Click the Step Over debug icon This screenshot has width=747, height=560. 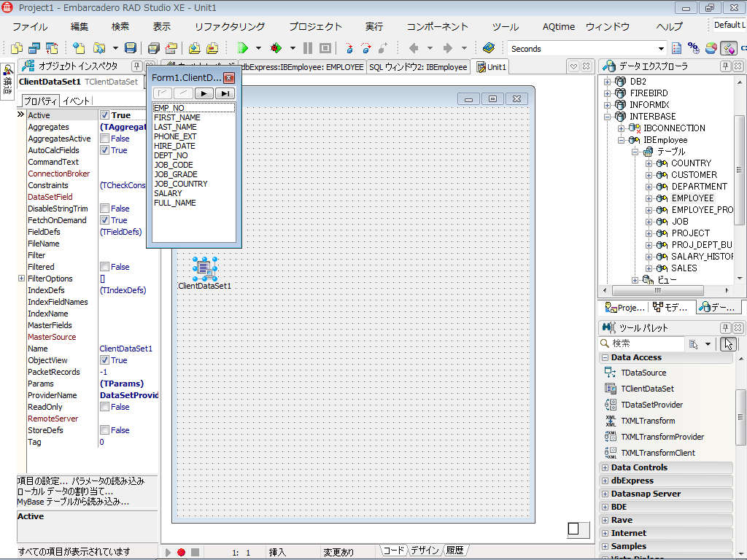[366, 48]
